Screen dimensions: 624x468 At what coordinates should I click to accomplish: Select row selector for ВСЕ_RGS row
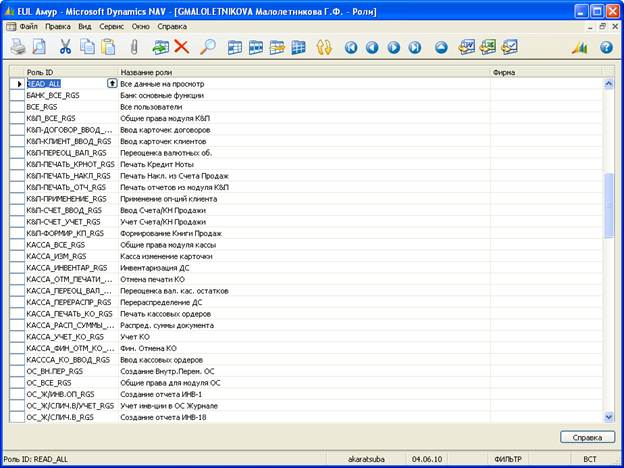[17, 106]
